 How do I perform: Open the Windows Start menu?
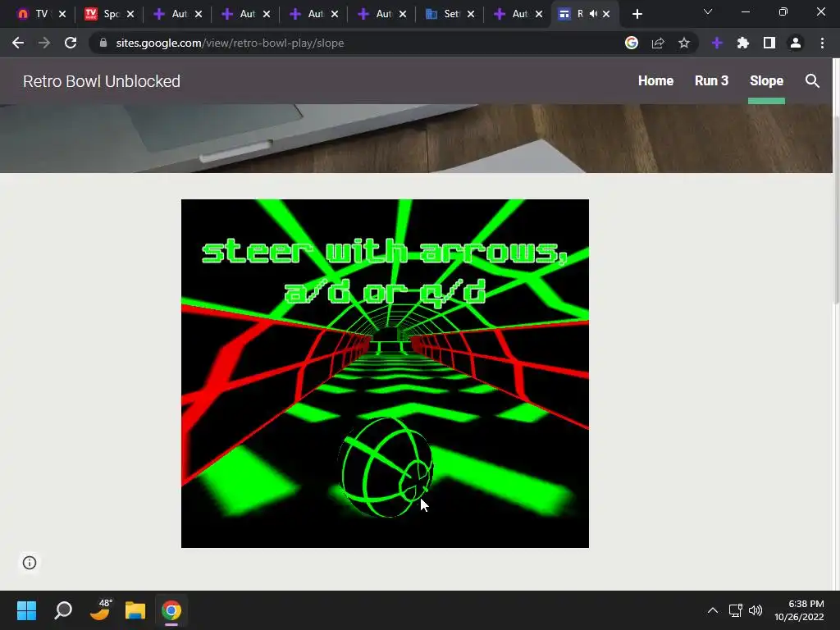26,610
